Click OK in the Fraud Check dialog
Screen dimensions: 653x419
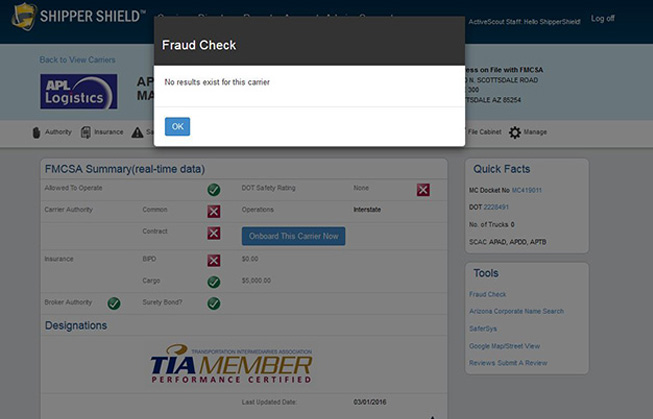pyautogui.click(x=177, y=126)
